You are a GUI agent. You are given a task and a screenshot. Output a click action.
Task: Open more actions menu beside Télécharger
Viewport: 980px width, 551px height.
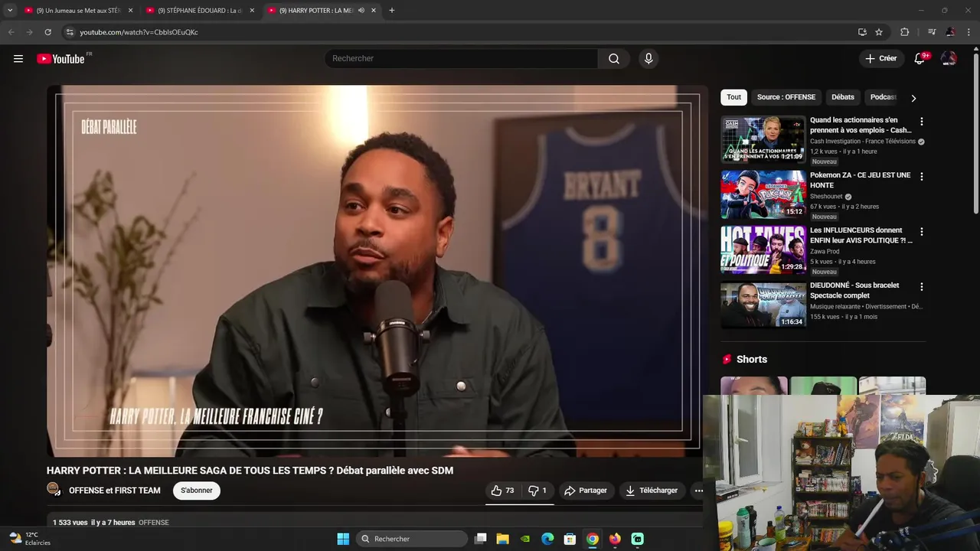point(698,491)
